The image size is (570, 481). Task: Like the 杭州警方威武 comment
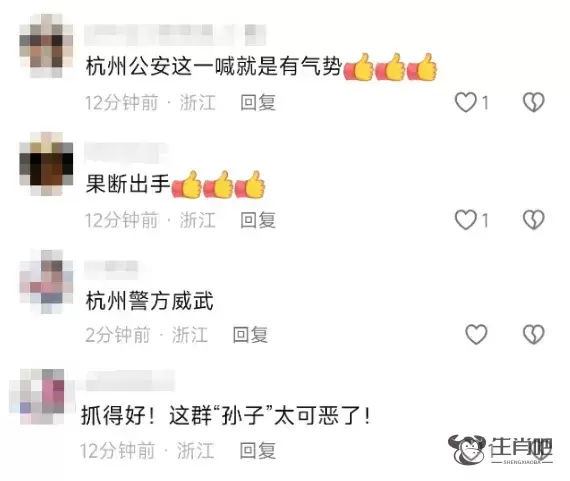476,334
